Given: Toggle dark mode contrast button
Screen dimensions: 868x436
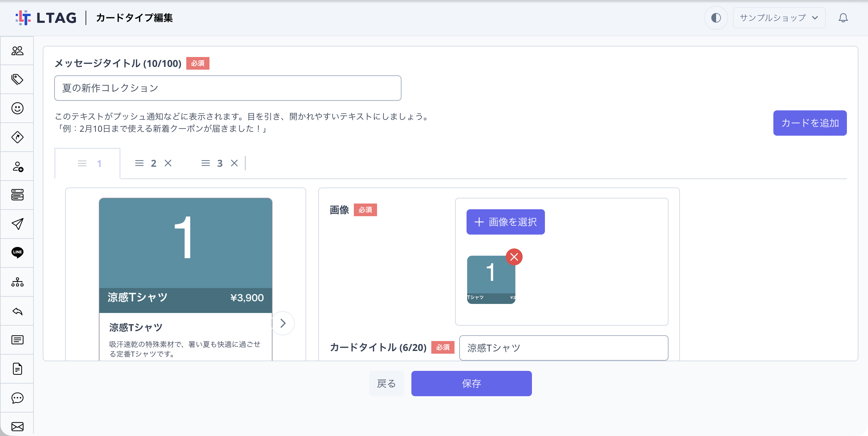Looking at the screenshot, I should point(716,18).
